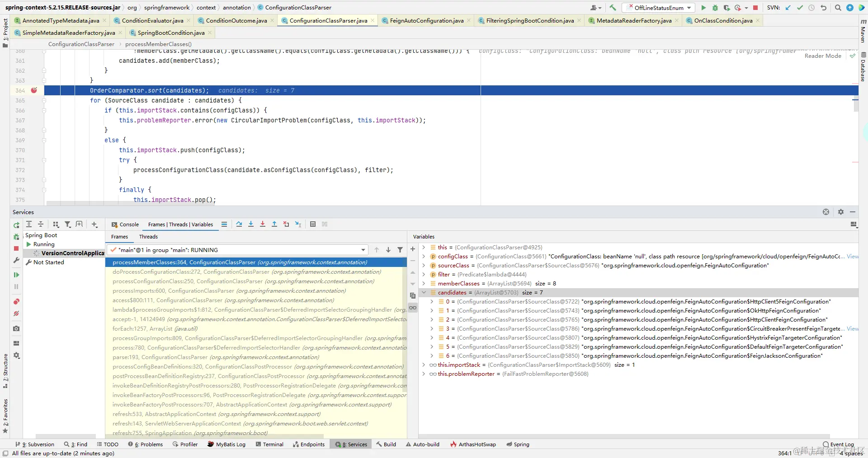Screen dimensions: 868x458
Task: Toggle breakpoint at line 364
Action: tap(34, 90)
